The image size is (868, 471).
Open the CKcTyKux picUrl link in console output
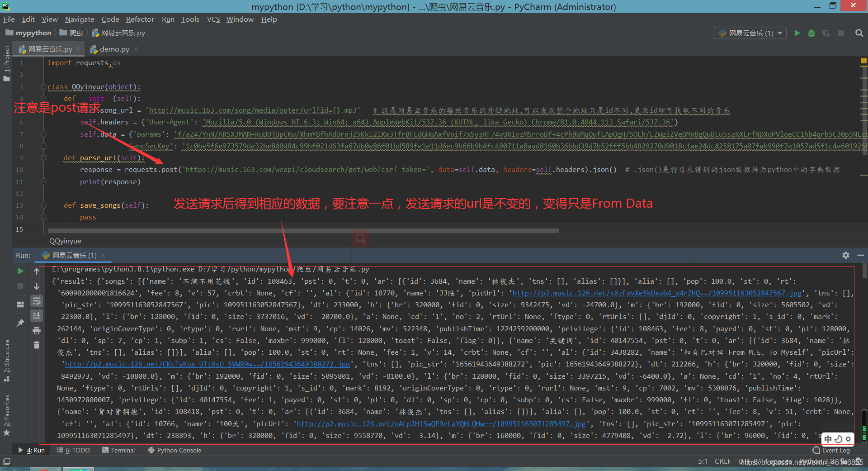pos(208,364)
